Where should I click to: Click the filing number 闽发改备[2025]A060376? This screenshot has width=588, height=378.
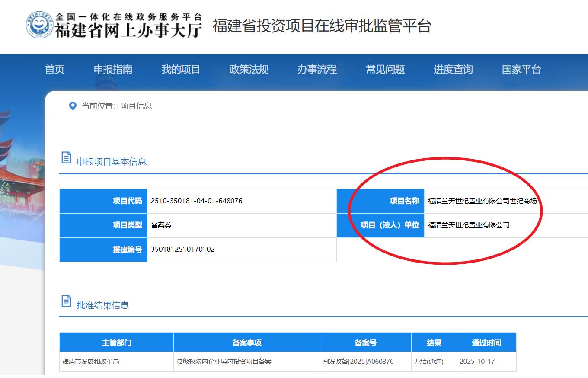358,362
